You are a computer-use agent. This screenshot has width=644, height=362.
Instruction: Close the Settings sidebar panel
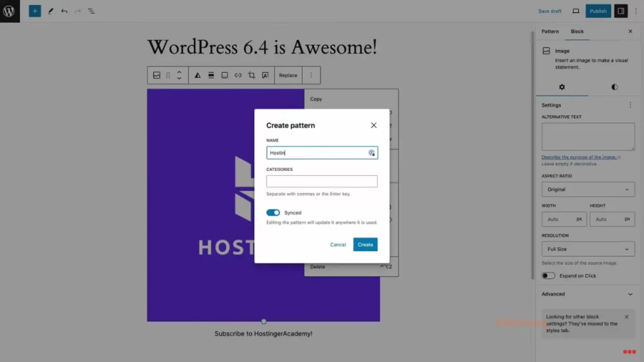pyautogui.click(x=630, y=31)
